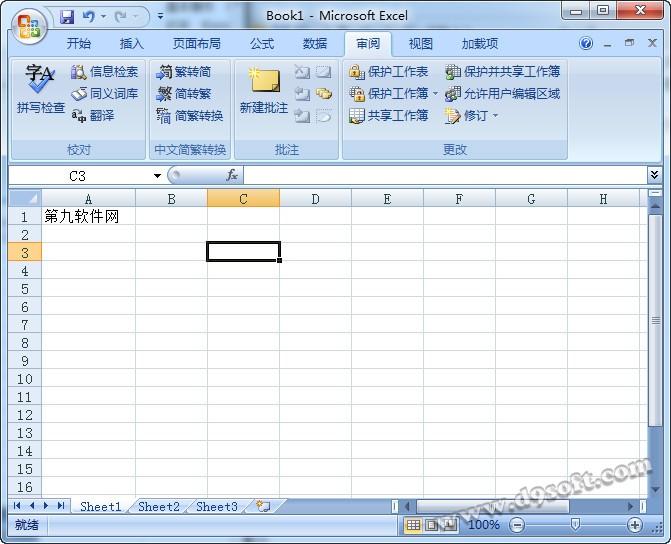Click the 翻译 translate tool
671x544 pixels.
point(93,116)
